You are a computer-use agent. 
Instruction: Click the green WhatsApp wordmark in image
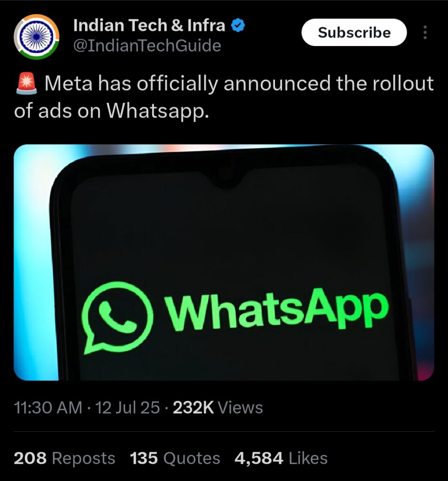coord(276,310)
